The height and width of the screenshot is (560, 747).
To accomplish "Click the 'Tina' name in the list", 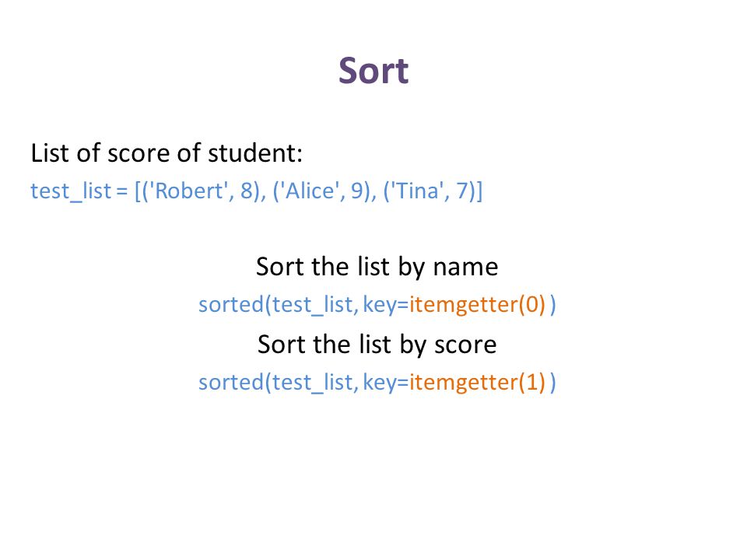I will click(x=417, y=191).
